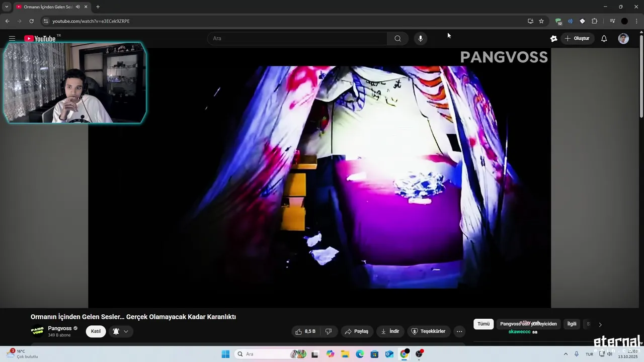The width and height of the screenshot is (644, 362).
Task: Open the YouTube hamburger guide menu
Action: [x=12, y=38]
